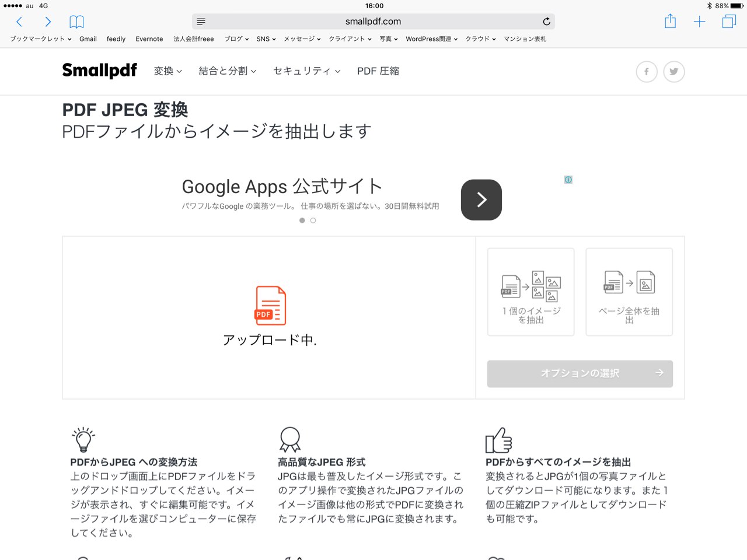
Task: Tap the Safari back arrow
Action: [19, 22]
